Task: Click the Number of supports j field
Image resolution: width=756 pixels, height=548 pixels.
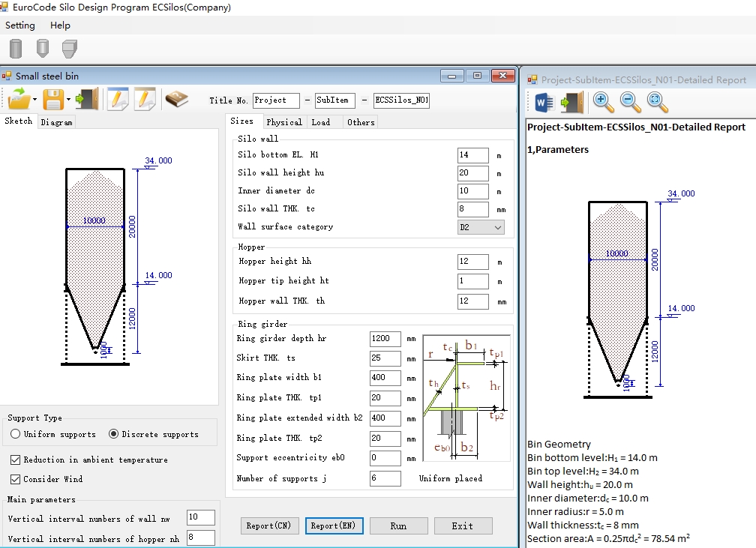Action: pos(385,478)
